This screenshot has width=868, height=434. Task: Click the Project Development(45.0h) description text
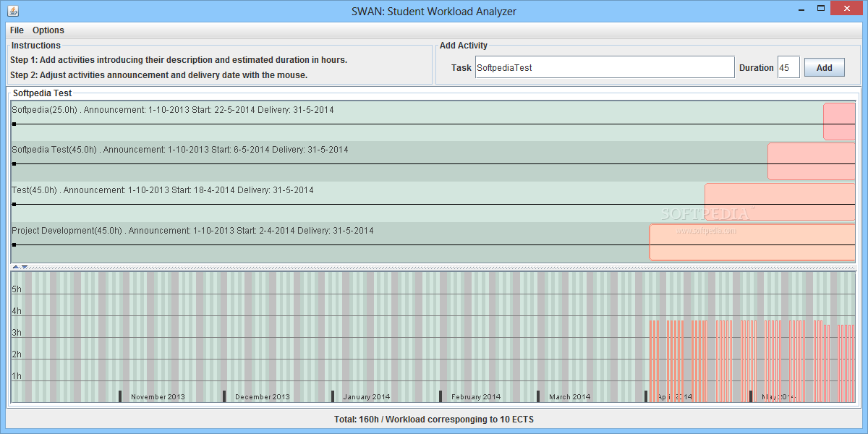click(x=192, y=231)
